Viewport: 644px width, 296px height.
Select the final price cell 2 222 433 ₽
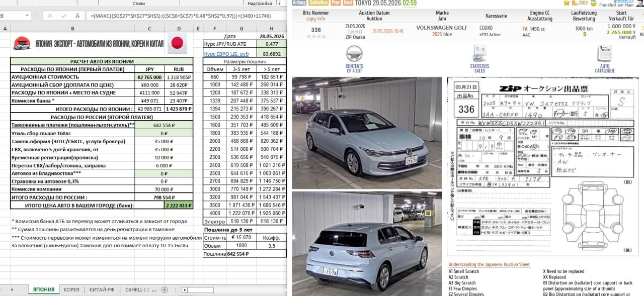(x=179, y=206)
